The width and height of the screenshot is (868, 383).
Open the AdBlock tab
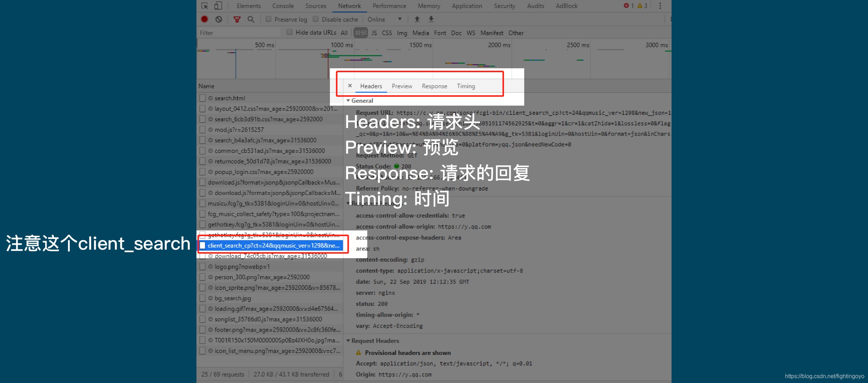point(567,6)
